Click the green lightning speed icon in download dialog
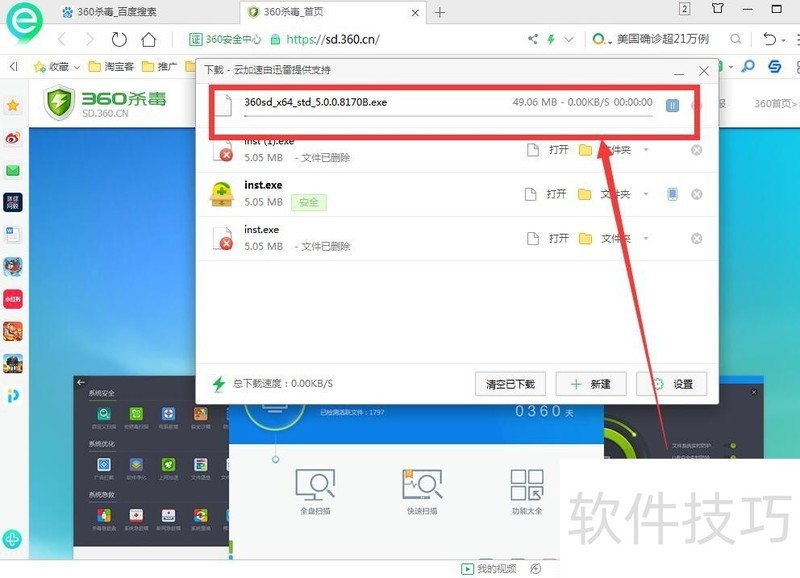The width and height of the screenshot is (800, 578). coord(219,384)
